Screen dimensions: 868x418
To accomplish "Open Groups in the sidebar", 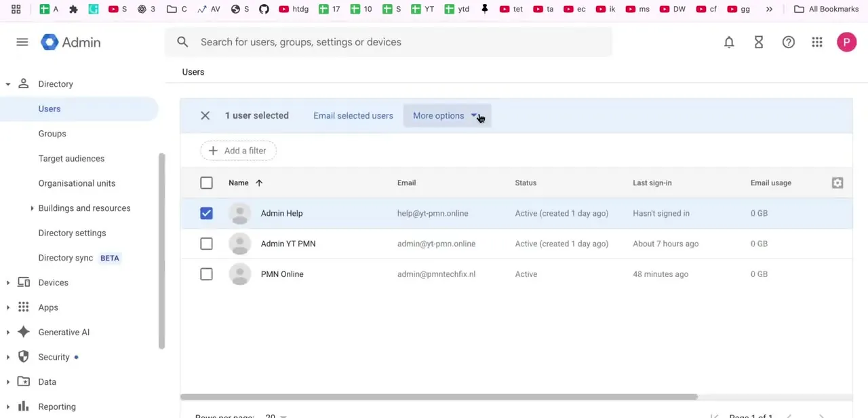I will click(x=52, y=134).
